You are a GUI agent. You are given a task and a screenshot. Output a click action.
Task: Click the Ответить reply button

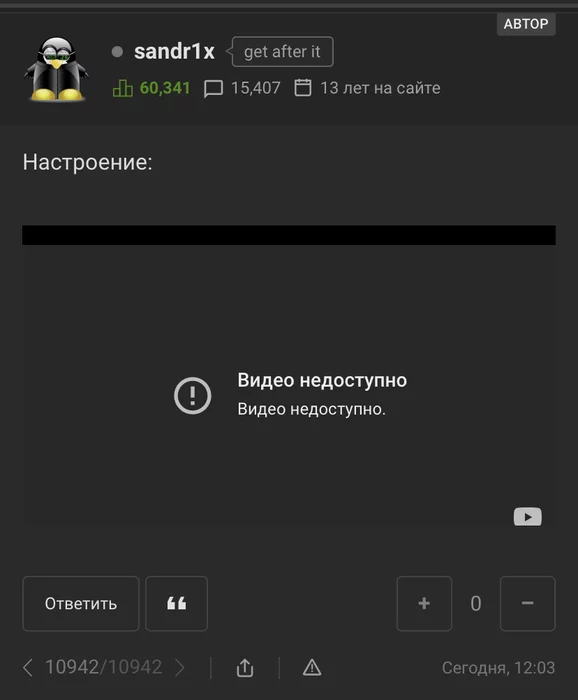[x=81, y=604]
